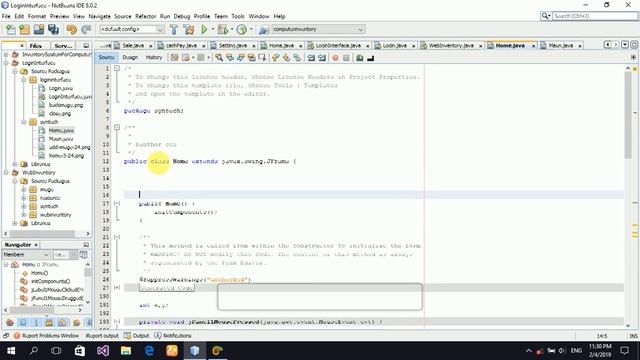
Task: Open Microsoft Store from the taskbar
Action: tap(80, 351)
